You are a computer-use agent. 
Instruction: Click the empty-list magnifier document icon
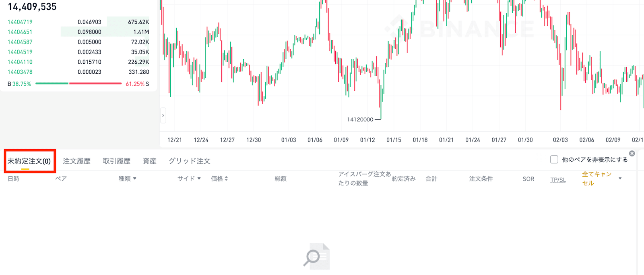(317, 256)
